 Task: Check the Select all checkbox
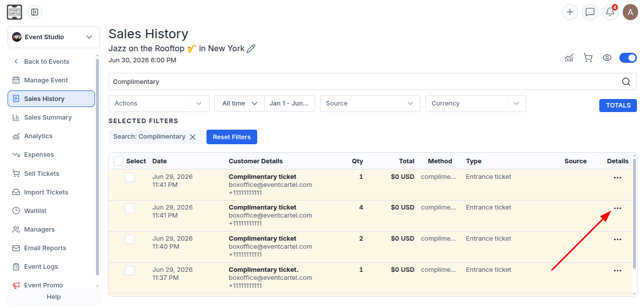[119, 161]
